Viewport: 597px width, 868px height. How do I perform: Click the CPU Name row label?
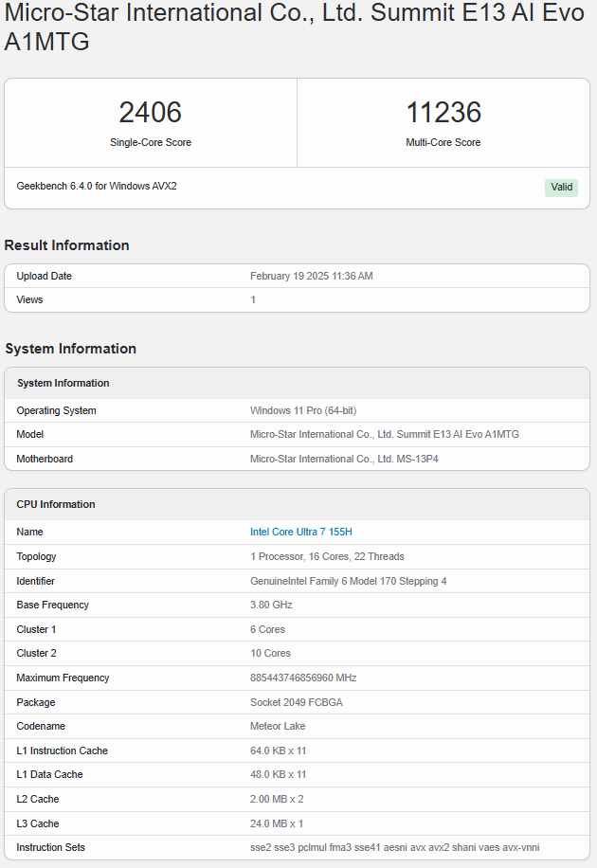pyautogui.click(x=29, y=532)
